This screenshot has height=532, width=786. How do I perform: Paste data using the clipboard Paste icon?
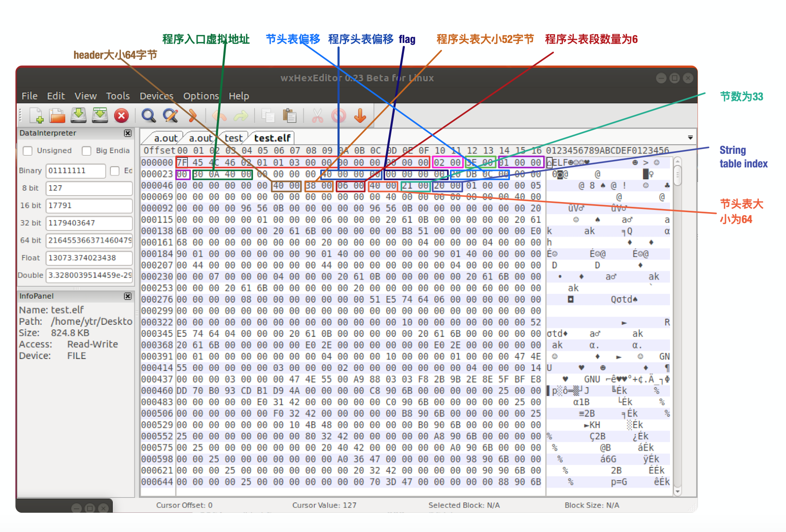click(x=290, y=115)
